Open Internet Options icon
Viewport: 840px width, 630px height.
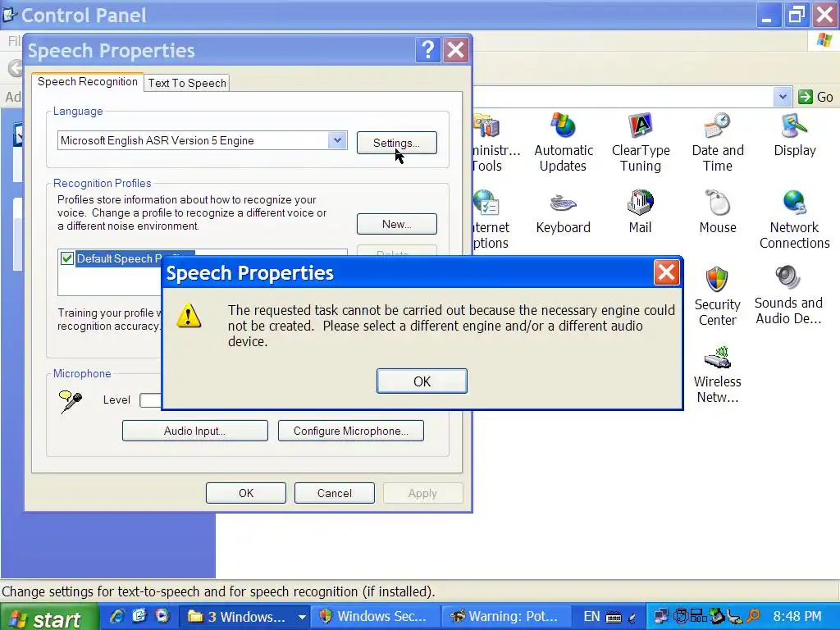pos(491,219)
